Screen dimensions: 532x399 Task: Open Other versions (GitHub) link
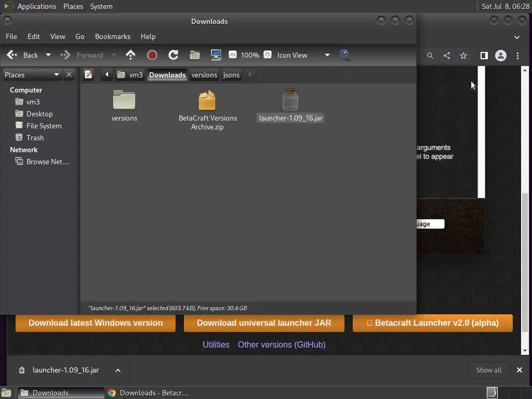coord(282,345)
